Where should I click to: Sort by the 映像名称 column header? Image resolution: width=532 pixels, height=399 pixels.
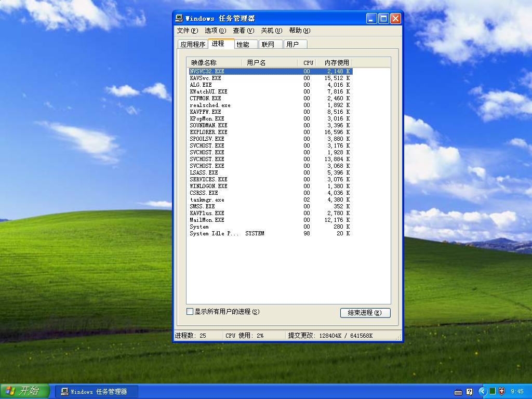(215, 63)
